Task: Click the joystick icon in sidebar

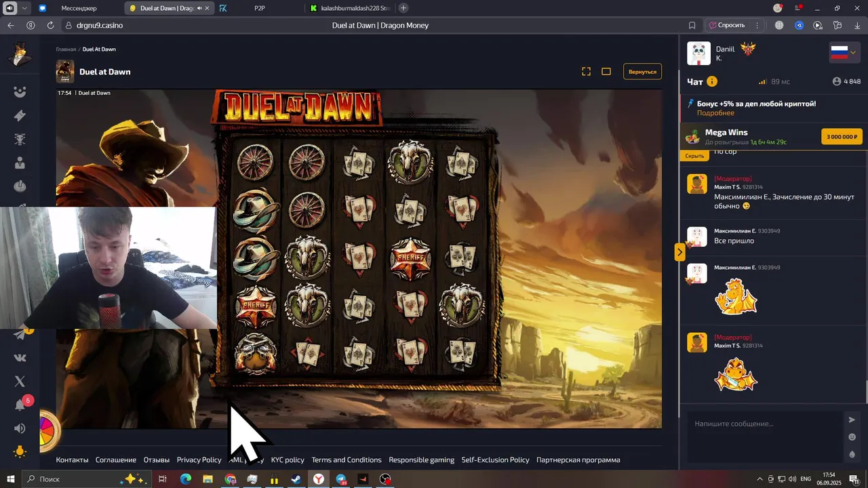Action: 20,186
